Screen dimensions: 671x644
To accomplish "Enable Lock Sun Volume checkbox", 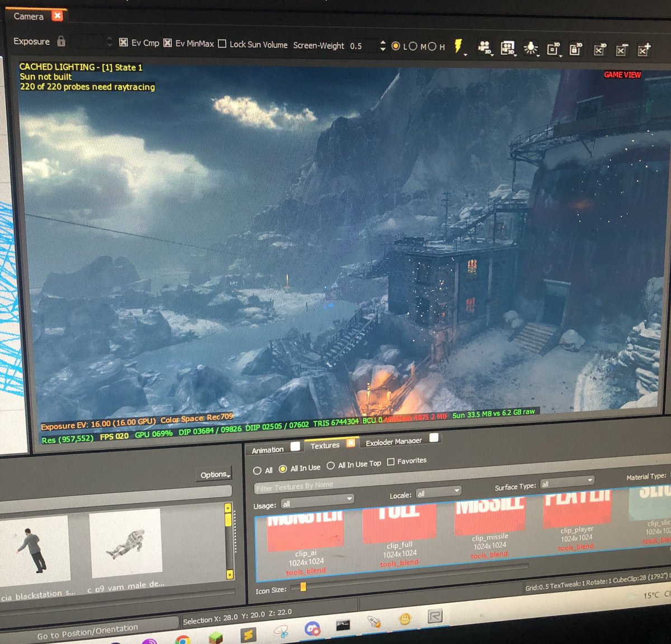I will click(x=222, y=44).
